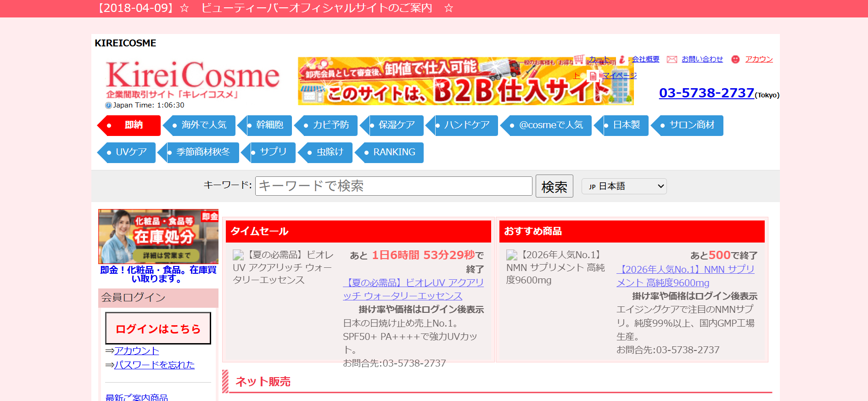Click the shopping cart icon

click(579, 59)
